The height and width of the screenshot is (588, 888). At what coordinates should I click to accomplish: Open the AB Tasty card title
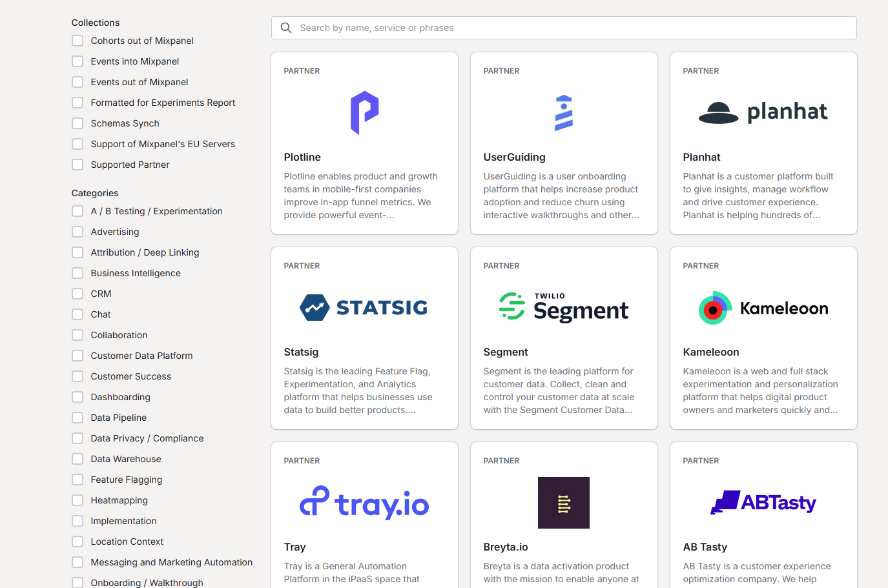(705, 547)
